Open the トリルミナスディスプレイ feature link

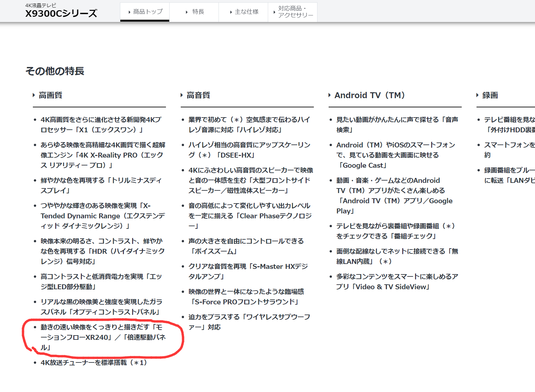coord(101,185)
